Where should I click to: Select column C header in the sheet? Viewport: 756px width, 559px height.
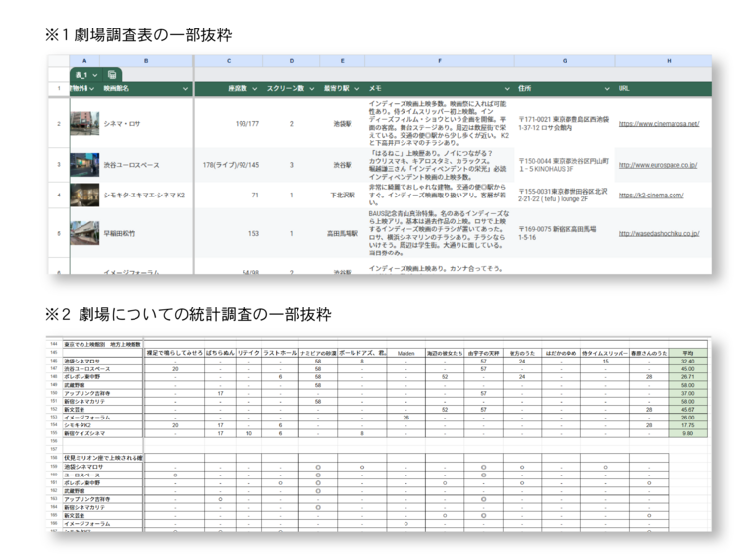tap(230, 61)
